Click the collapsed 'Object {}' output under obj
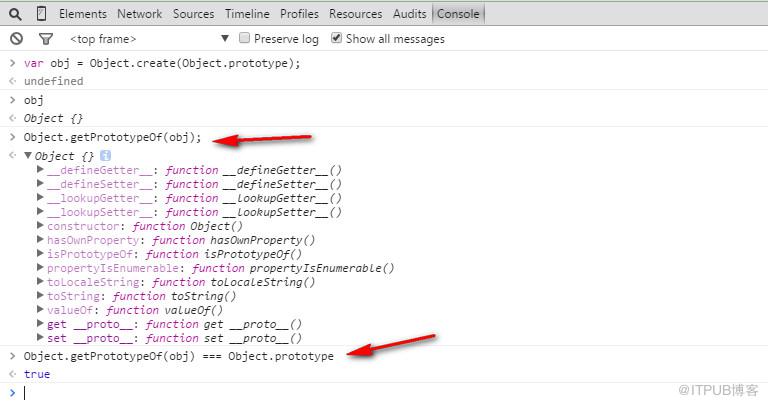The height and width of the screenshot is (405, 768). coord(53,119)
